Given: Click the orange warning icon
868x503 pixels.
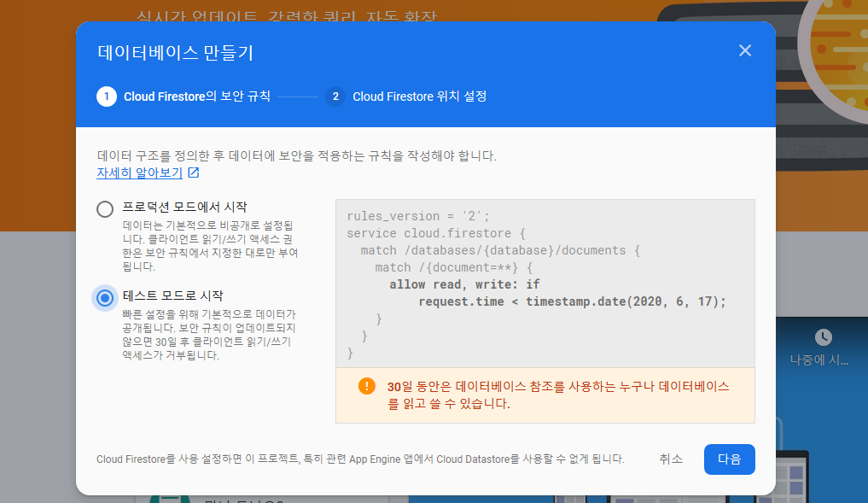Looking at the screenshot, I should (x=366, y=386).
